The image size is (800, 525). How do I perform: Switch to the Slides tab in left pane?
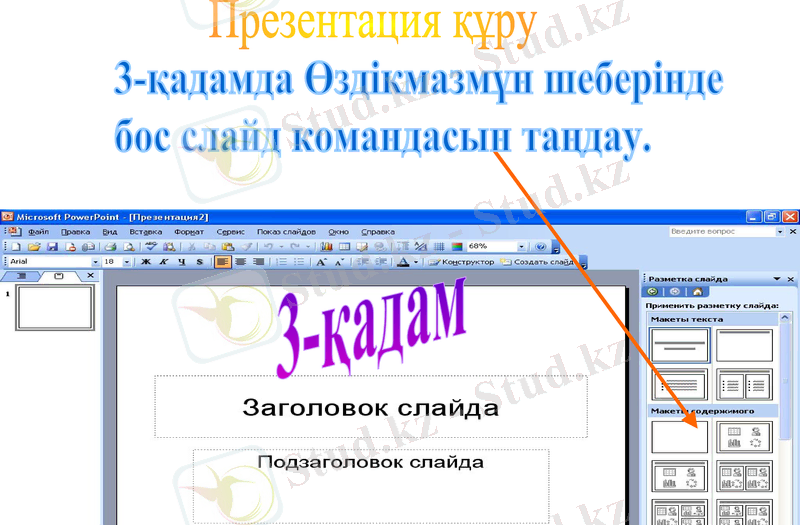coord(59,276)
